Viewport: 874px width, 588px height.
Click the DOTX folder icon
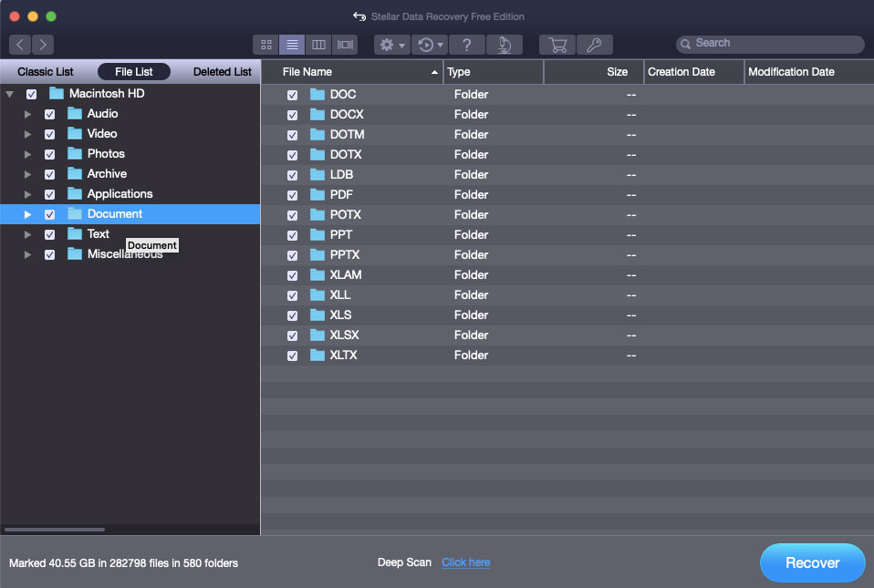click(x=317, y=154)
